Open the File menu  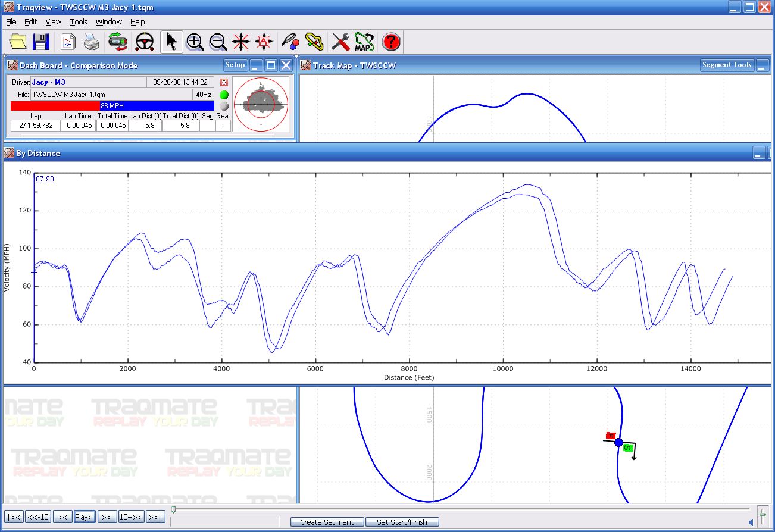(x=11, y=21)
